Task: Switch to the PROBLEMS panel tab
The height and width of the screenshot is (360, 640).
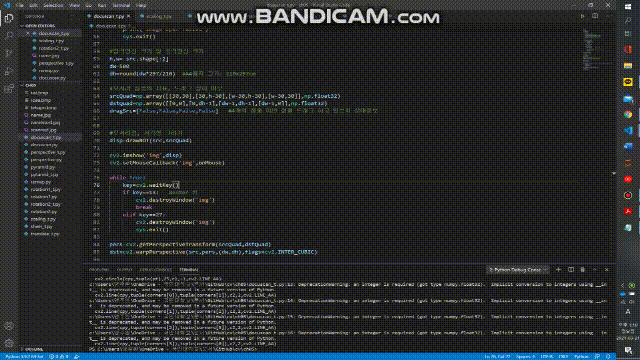Action: pos(99,270)
